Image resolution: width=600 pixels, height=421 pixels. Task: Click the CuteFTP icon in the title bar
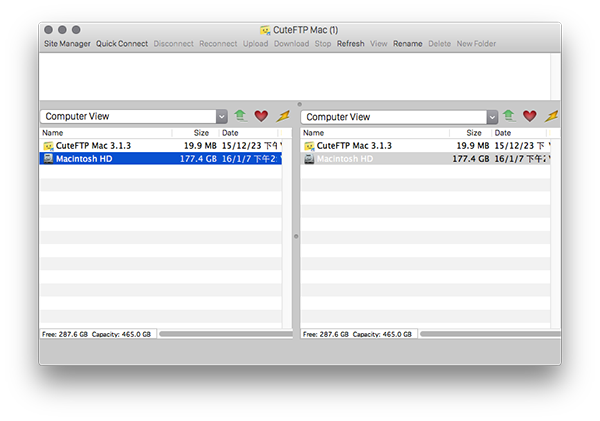(x=265, y=30)
